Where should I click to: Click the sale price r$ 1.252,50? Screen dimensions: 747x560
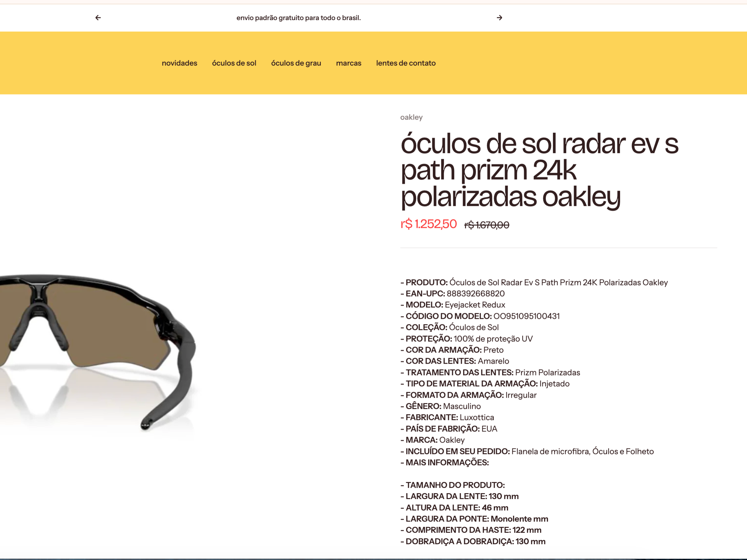tap(428, 224)
